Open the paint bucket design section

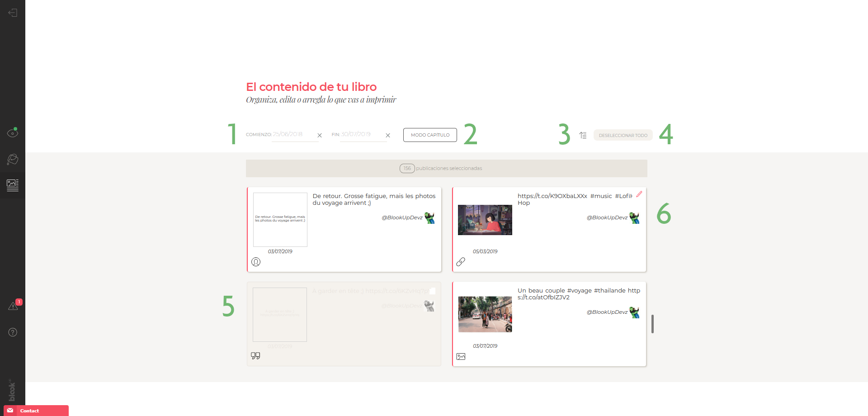coord(13,159)
